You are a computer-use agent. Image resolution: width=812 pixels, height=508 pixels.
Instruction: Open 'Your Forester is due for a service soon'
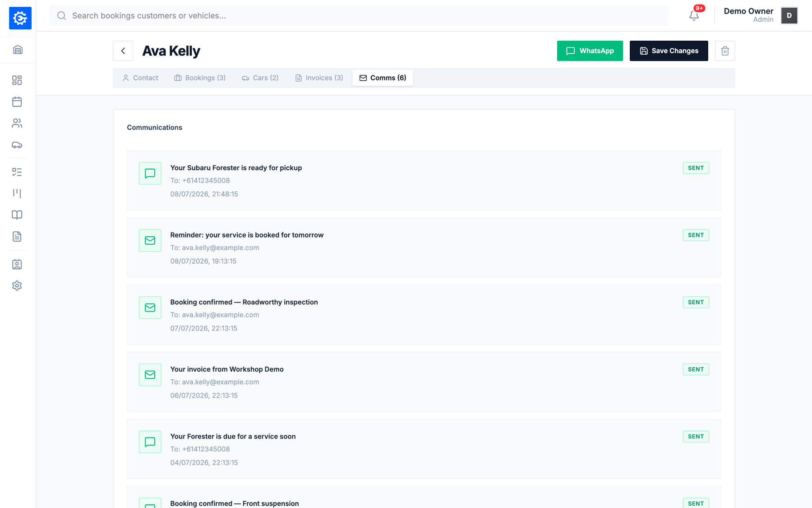233,437
